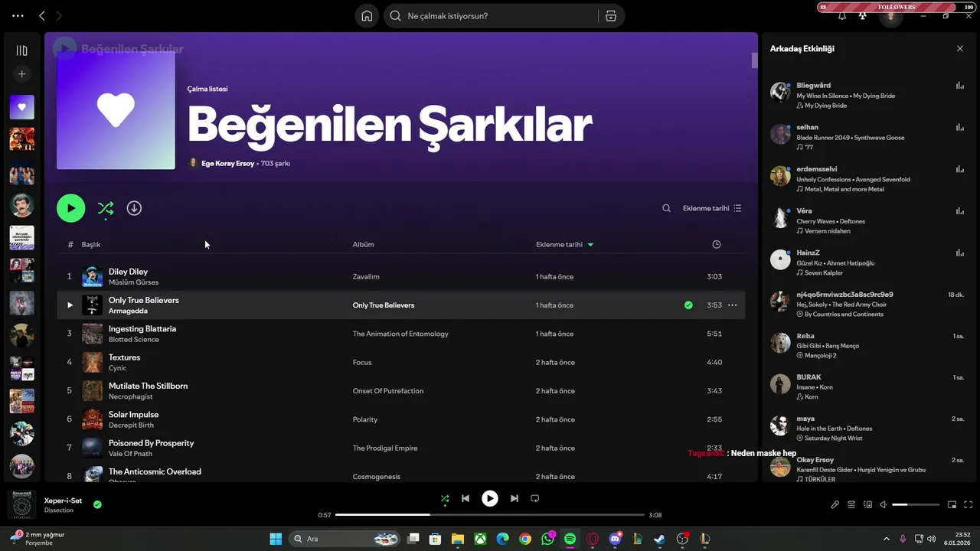980x551 pixels.
Task: Open the Only True Believers album link
Action: pyautogui.click(x=383, y=305)
